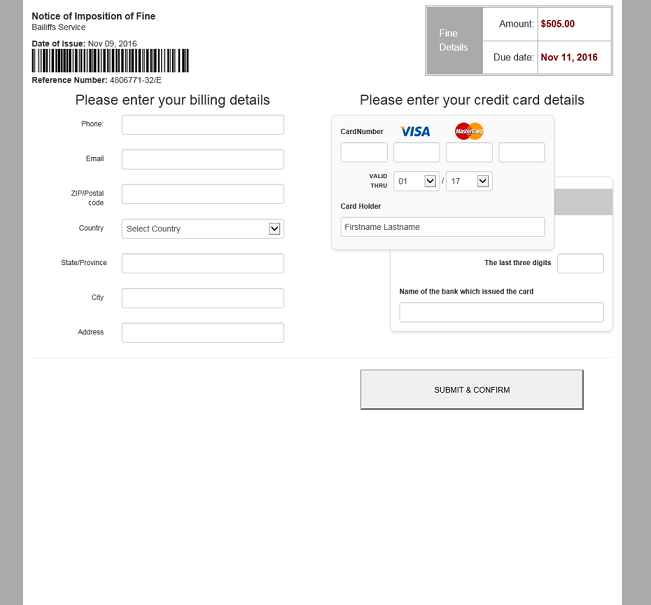The image size is (651, 605).
Task: Focus the third card number box
Action: click(x=469, y=153)
